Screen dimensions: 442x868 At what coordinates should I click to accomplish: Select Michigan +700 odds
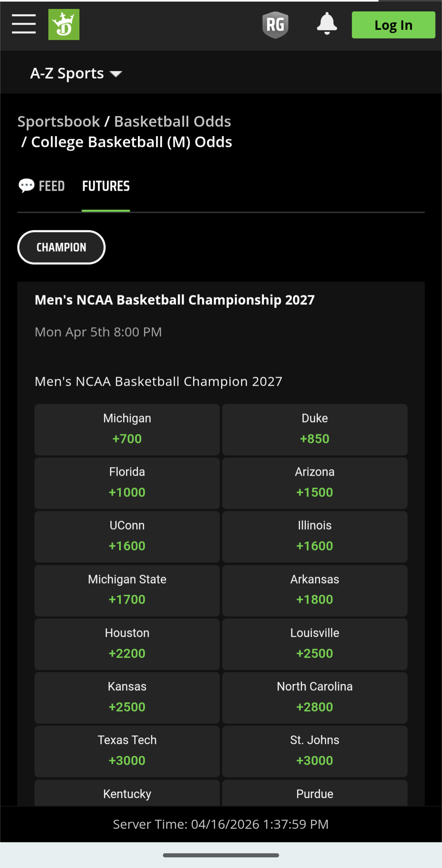click(127, 430)
